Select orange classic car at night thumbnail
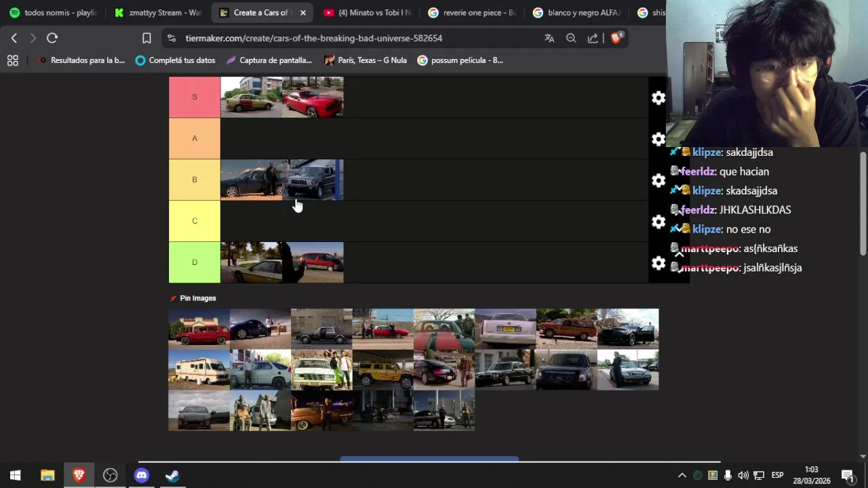Screen dimensions: 868x488 coord(321,410)
